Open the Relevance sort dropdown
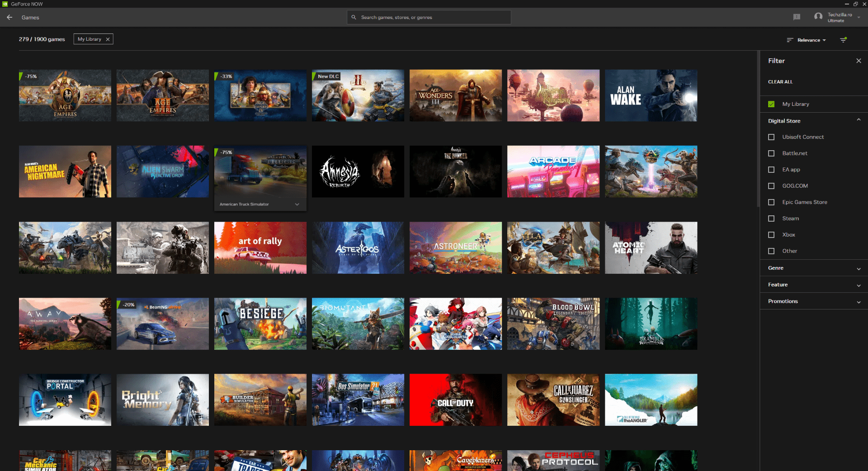The width and height of the screenshot is (868, 471). [x=811, y=40]
